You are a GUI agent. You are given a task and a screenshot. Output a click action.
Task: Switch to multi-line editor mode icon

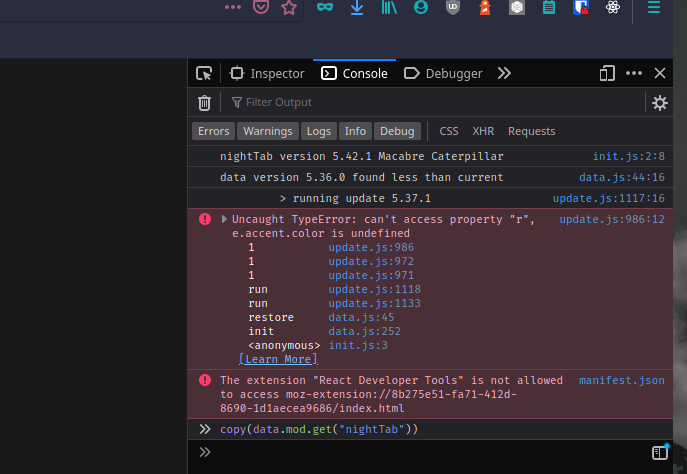660,452
